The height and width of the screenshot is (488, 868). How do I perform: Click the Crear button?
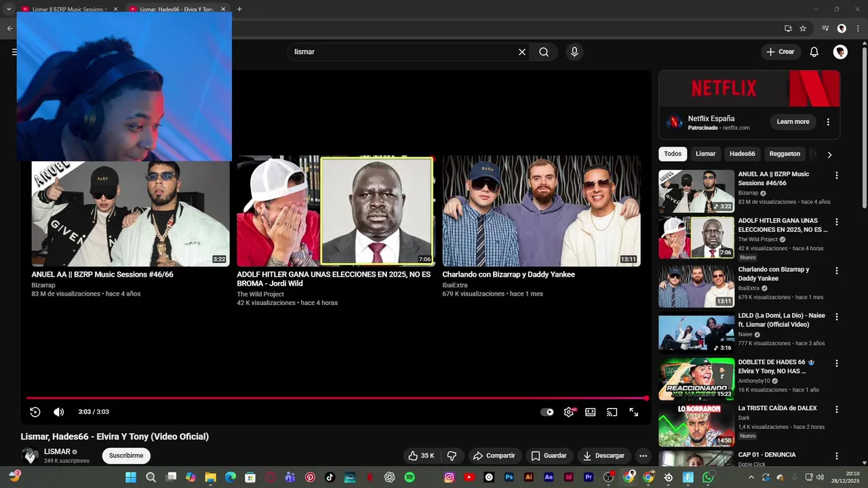781,52
